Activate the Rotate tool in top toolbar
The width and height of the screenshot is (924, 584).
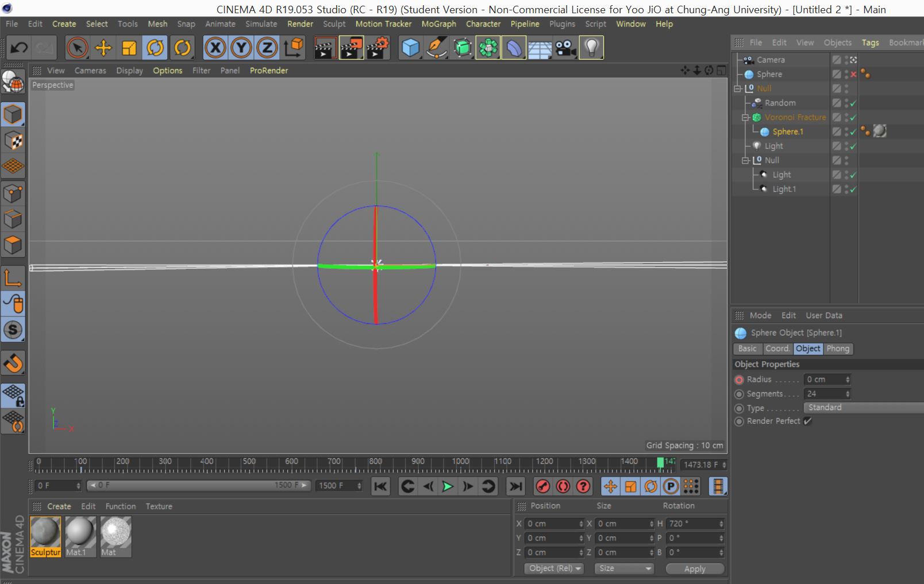[155, 48]
